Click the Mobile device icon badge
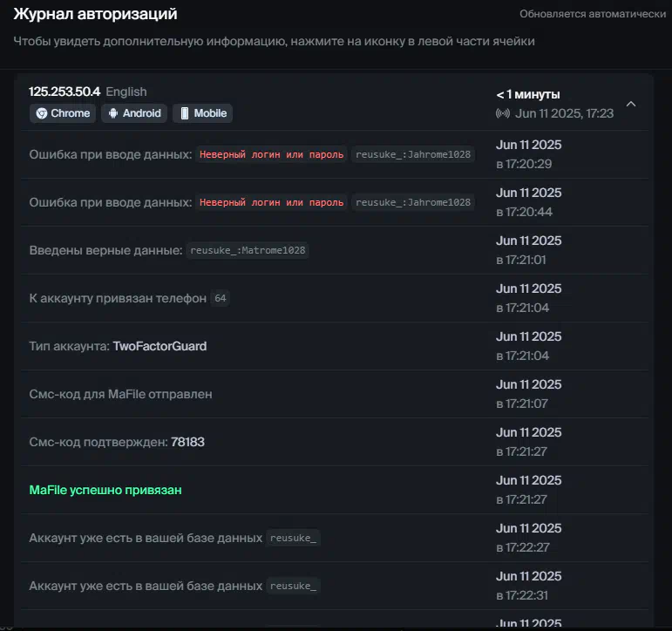The width and height of the screenshot is (672, 631). 203,113
